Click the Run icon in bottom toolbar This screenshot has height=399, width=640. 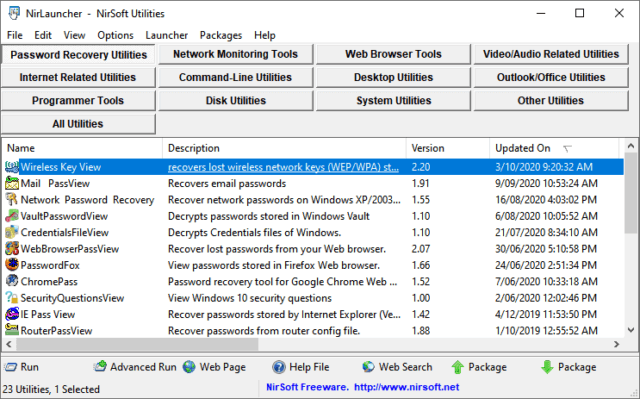click(x=11, y=367)
